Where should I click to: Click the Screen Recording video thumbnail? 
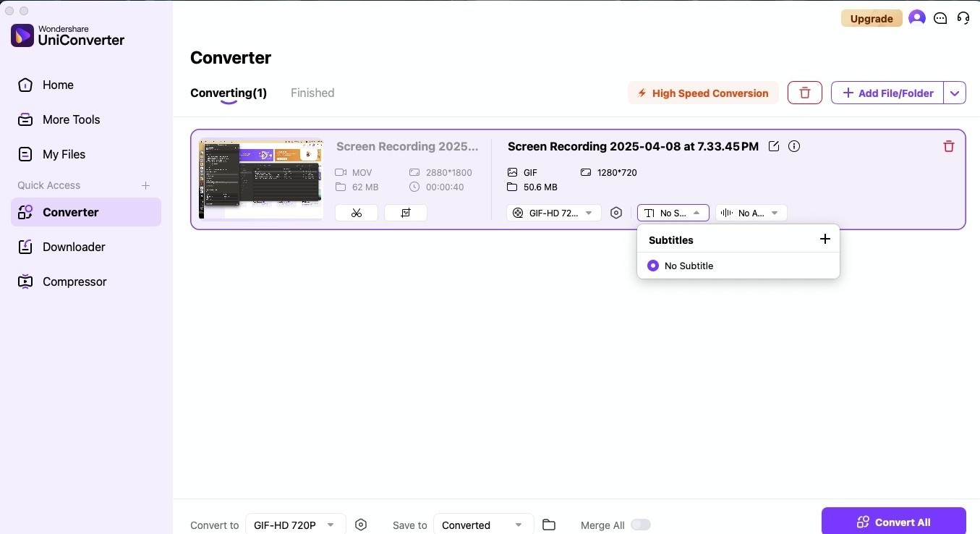pos(260,179)
